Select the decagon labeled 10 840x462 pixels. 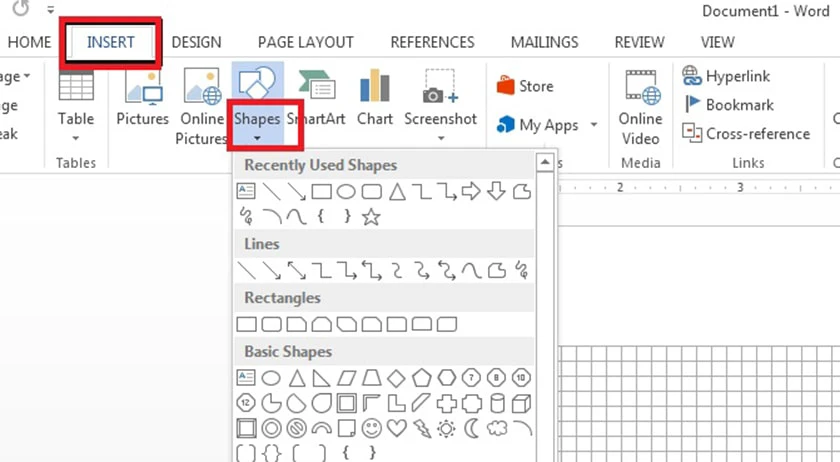(x=521, y=378)
